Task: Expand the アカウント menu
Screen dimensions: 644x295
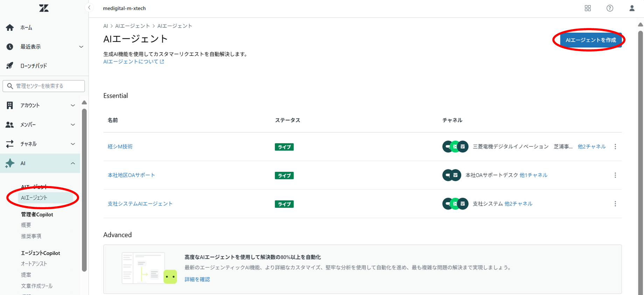Action: [73, 105]
